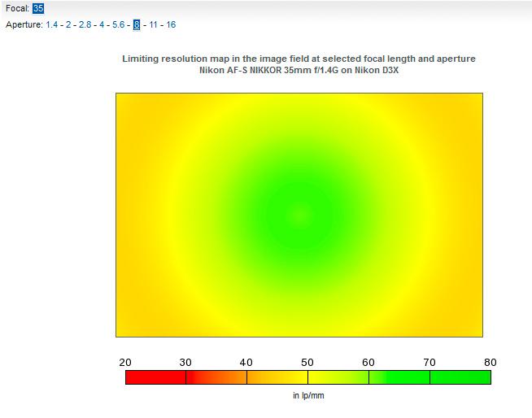Screen dimensions: 532x418
Task: Click the legend value 50
Action: point(307,363)
